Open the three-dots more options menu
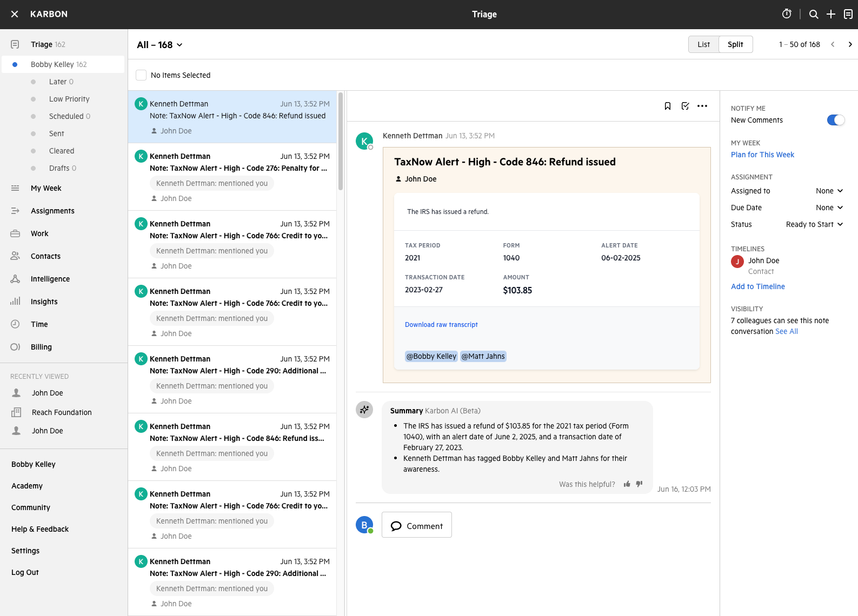 coord(702,106)
